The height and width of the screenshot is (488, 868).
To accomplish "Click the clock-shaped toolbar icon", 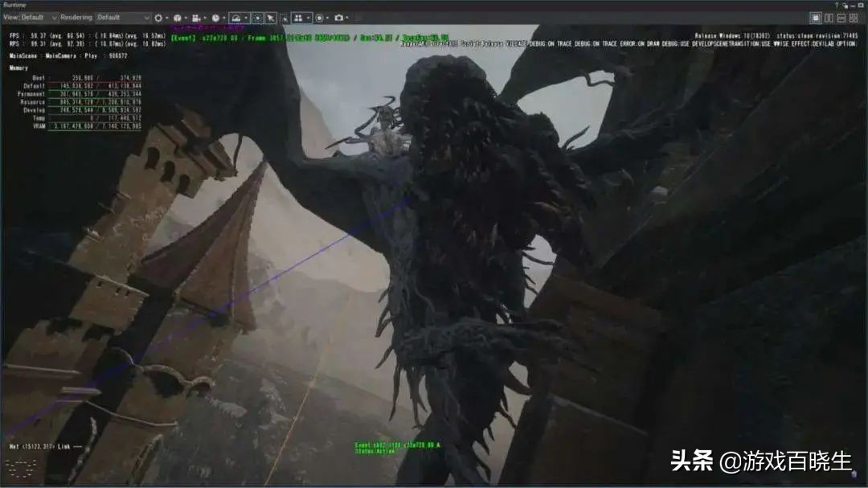I will click(215, 18).
